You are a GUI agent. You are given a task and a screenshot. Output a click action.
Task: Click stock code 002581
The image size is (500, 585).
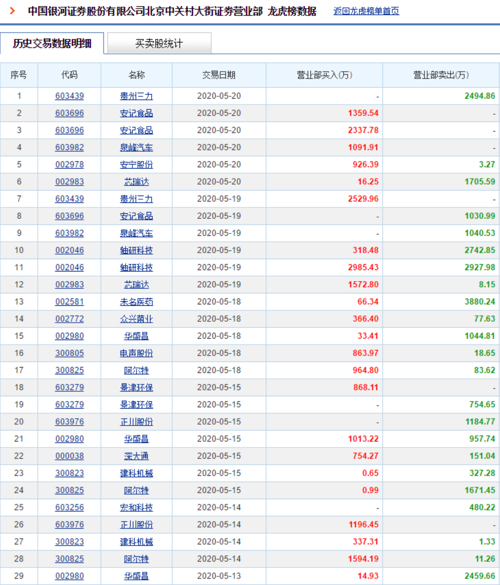click(69, 302)
